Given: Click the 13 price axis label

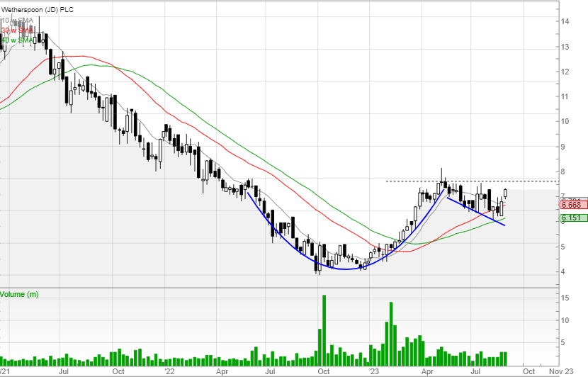Looking at the screenshot, I should (565, 47).
